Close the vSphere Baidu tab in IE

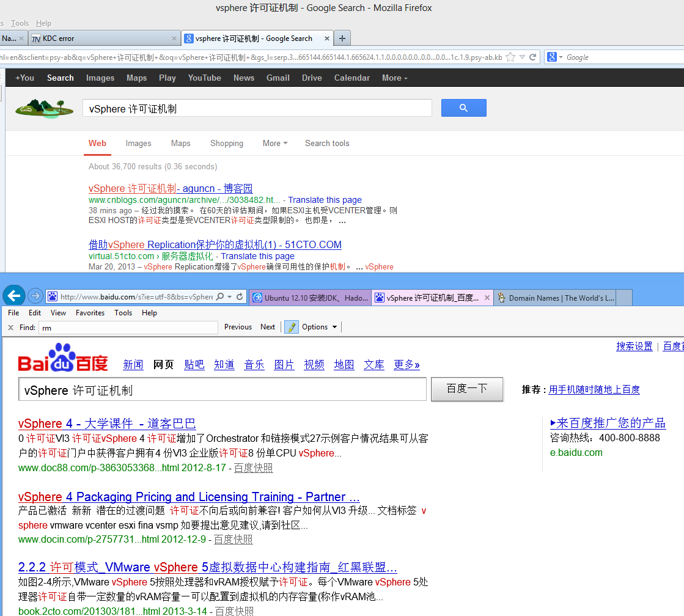[487, 298]
